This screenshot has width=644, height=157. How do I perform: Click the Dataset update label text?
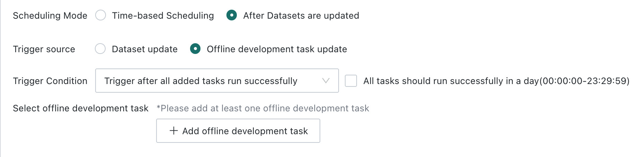(x=145, y=49)
